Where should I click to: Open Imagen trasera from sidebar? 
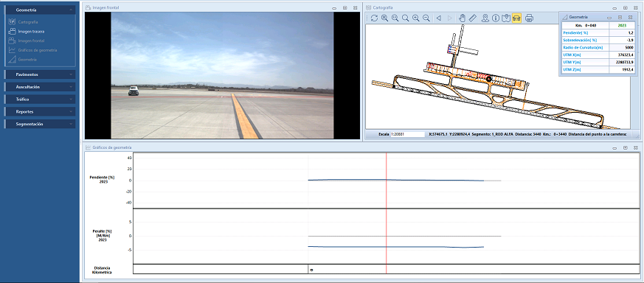pyautogui.click(x=31, y=31)
